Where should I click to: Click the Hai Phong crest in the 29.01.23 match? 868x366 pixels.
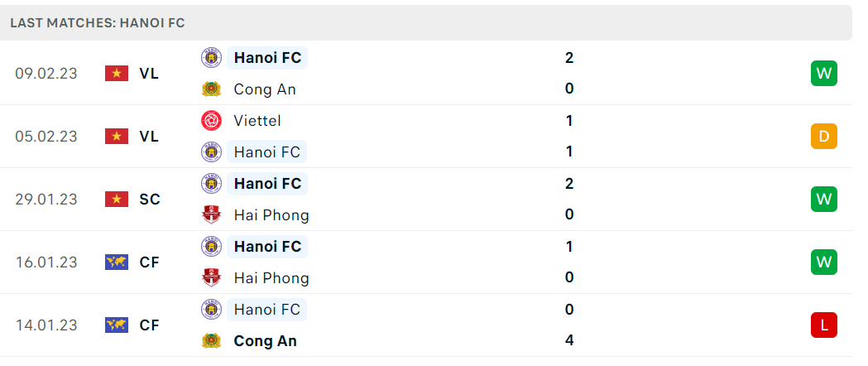[x=211, y=214]
